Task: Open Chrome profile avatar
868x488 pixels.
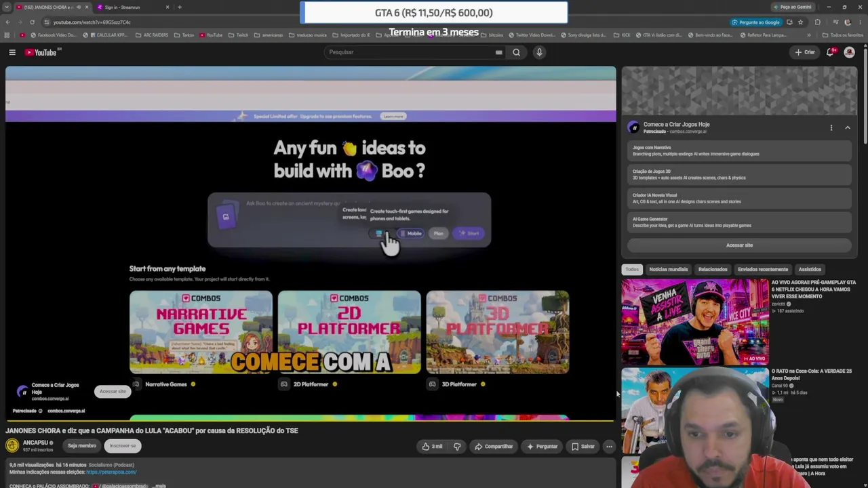Action: pos(848,22)
